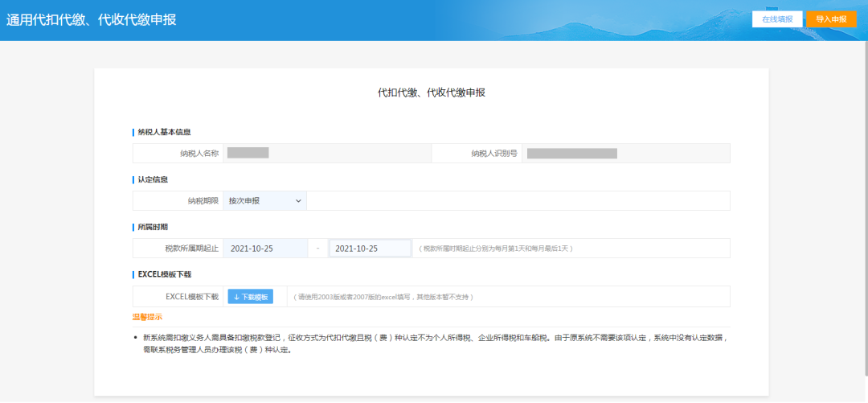Image resolution: width=868 pixels, height=403 pixels.
Task: Click the hint about 每月第1天和每月最后1天
Action: [x=495, y=249]
